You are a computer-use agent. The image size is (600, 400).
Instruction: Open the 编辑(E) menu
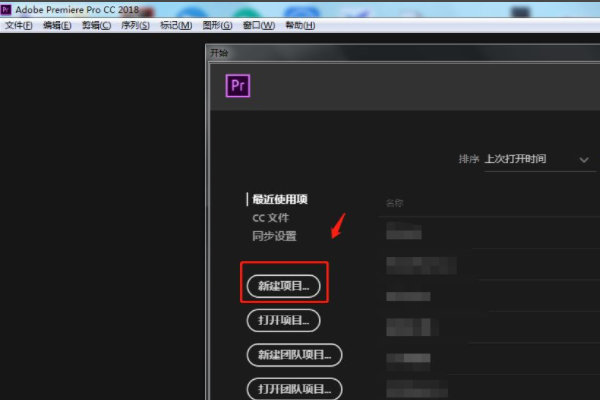(57, 26)
